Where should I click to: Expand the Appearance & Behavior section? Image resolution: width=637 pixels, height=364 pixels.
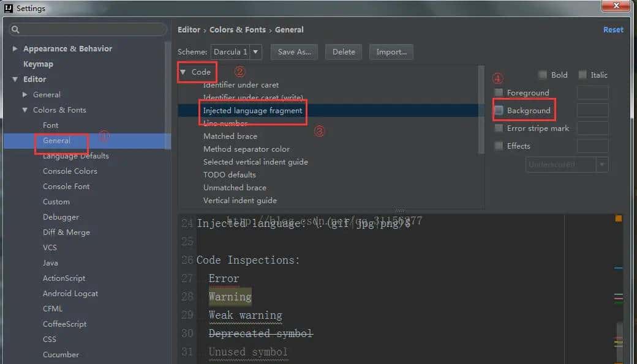pyautogui.click(x=15, y=49)
